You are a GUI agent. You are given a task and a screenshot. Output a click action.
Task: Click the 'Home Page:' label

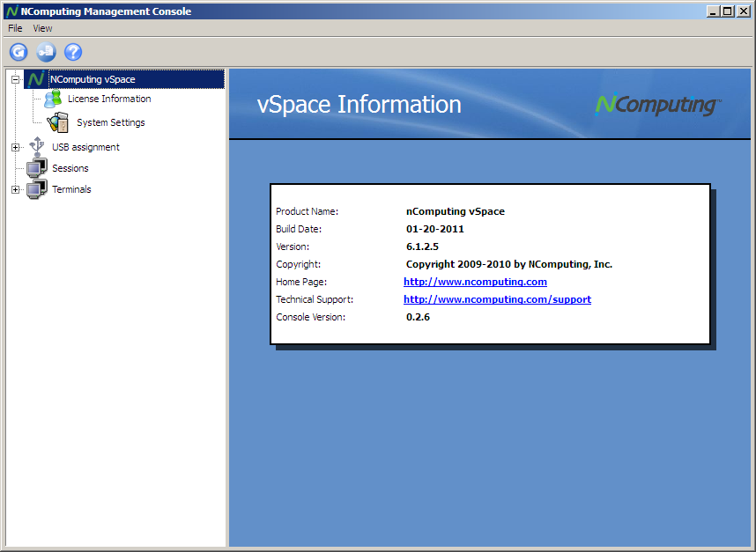click(x=301, y=282)
